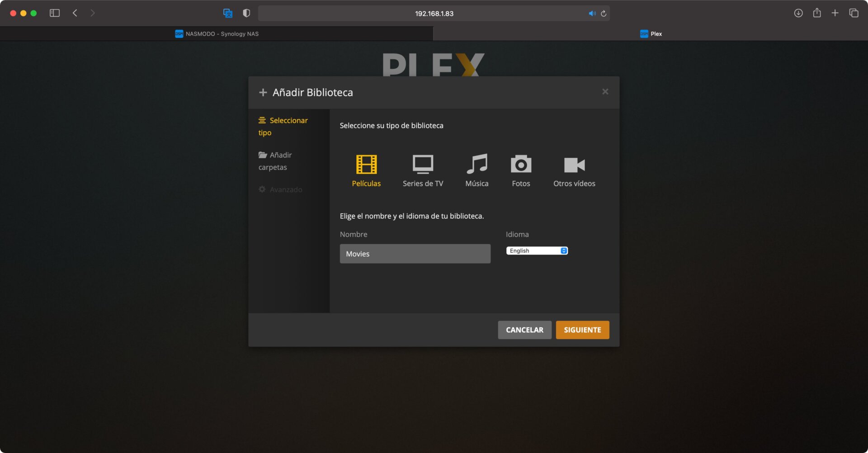The height and width of the screenshot is (453, 868).
Task: Mute the tab audio speaker icon
Action: coord(592,14)
